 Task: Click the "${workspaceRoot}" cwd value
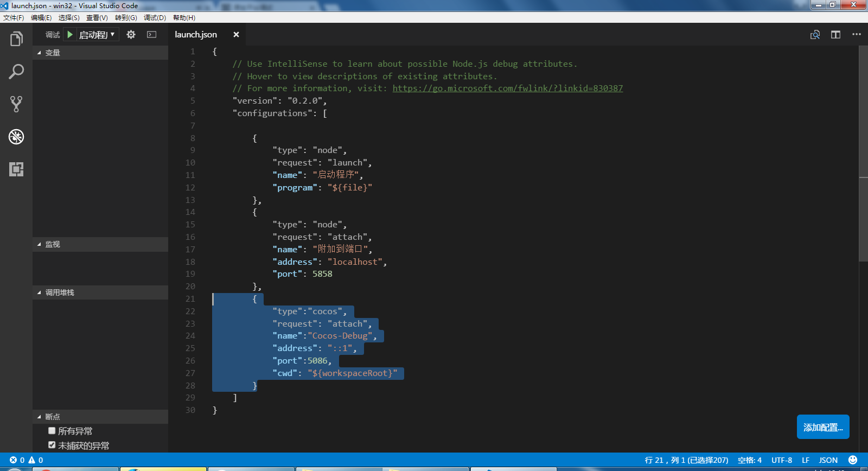(353, 373)
